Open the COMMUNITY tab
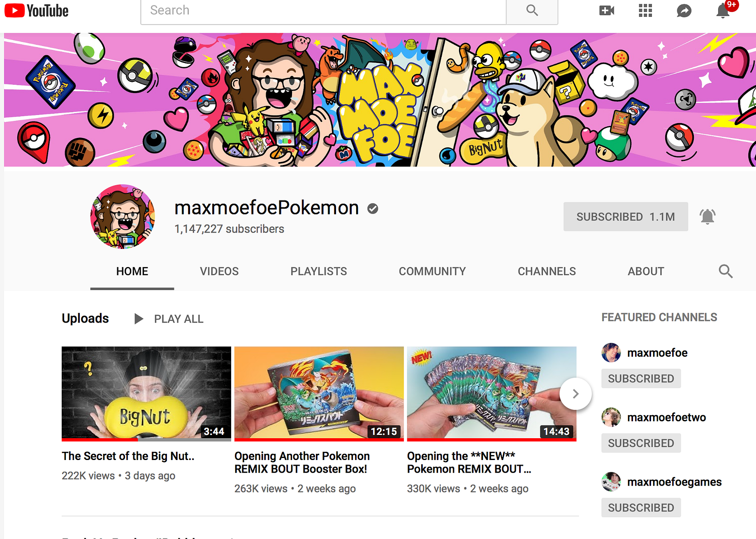This screenshot has height=539, width=756. 432,272
